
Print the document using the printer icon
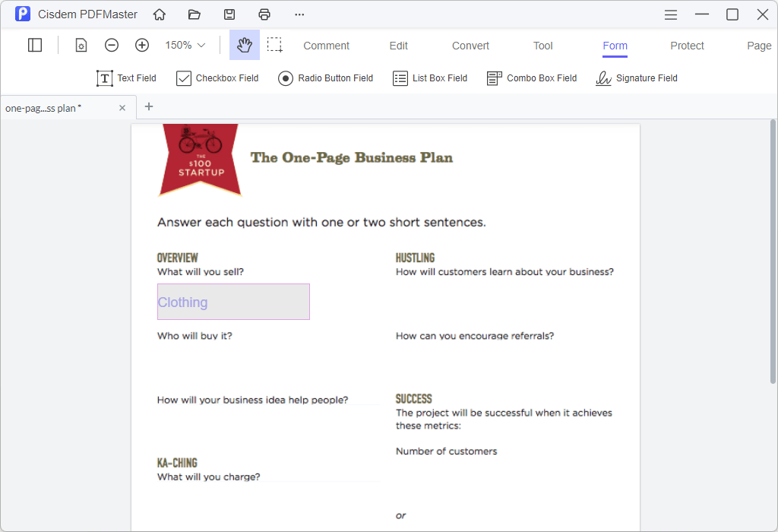pos(264,14)
